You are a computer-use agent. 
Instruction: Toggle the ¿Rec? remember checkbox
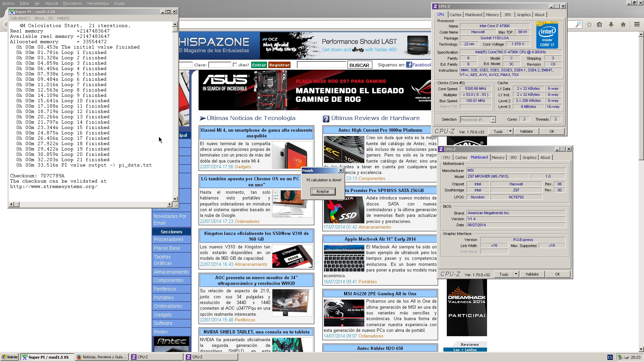tap(235, 65)
